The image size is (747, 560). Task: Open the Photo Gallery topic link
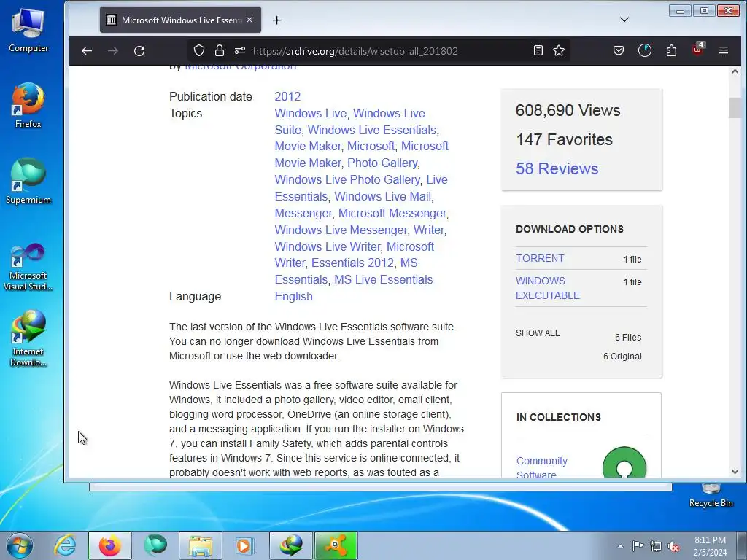[x=382, y=163]
